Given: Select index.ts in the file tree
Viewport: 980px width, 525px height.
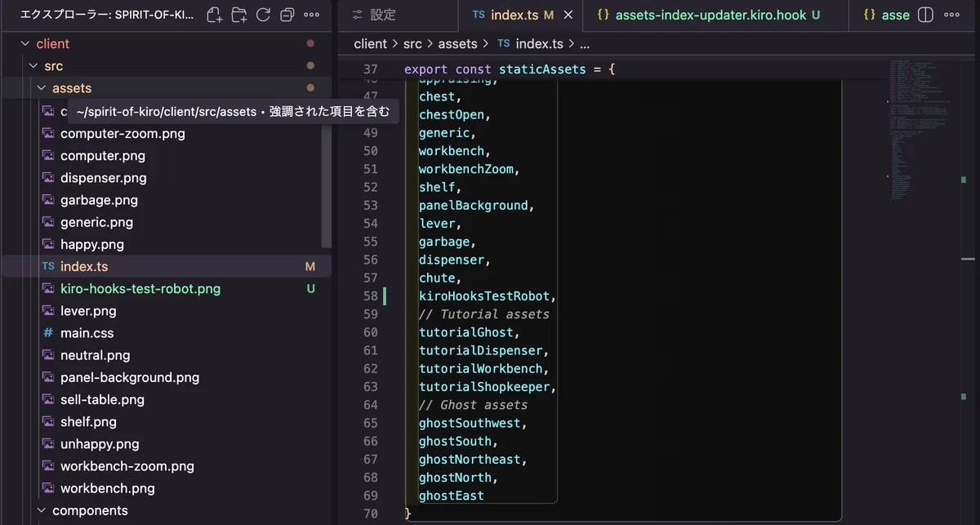Looking at the screenshot, I should (166, 266).
